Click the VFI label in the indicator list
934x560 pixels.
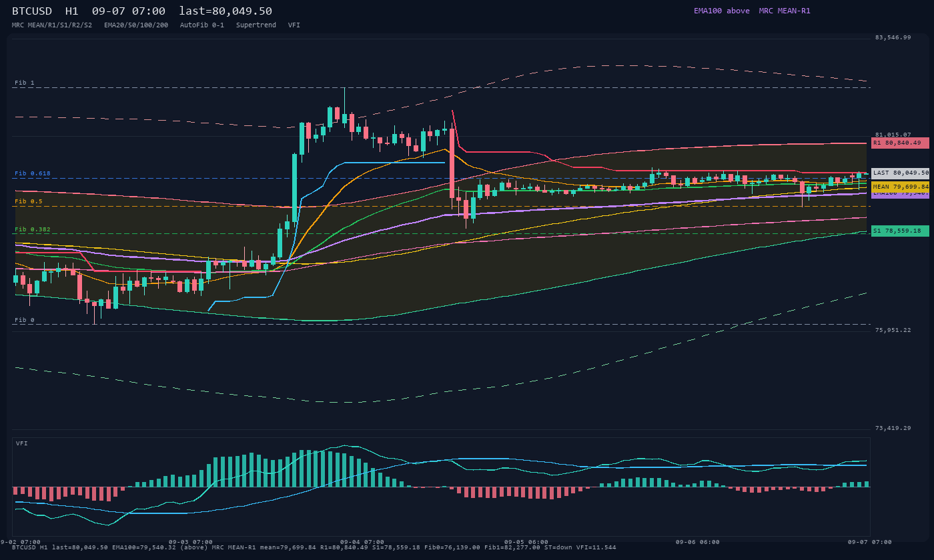294,25
